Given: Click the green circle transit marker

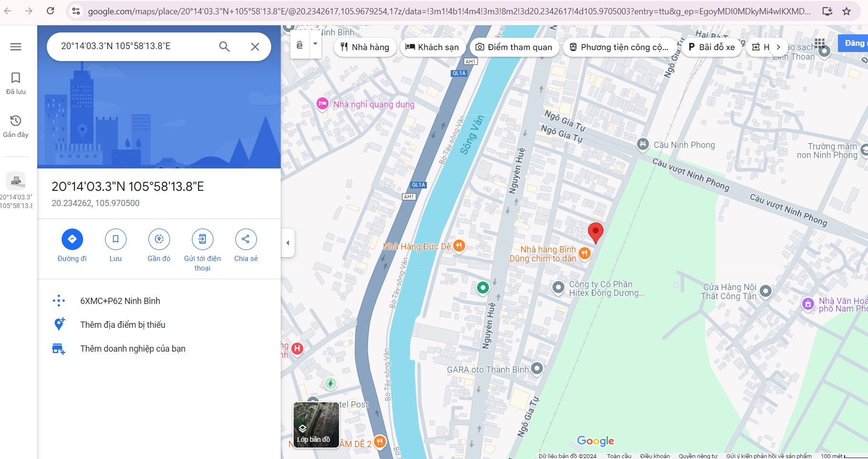Looking at the screenshot, I should (483, 287).
